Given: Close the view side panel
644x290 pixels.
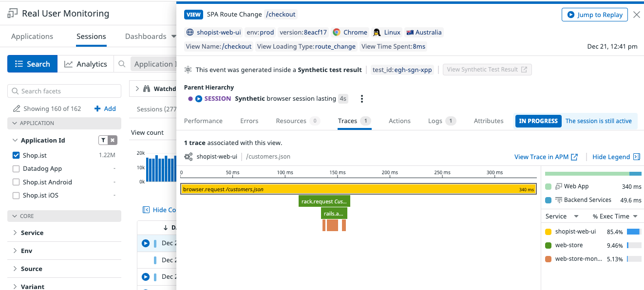Looking at the screenshot, I should (x=637, y=15).
